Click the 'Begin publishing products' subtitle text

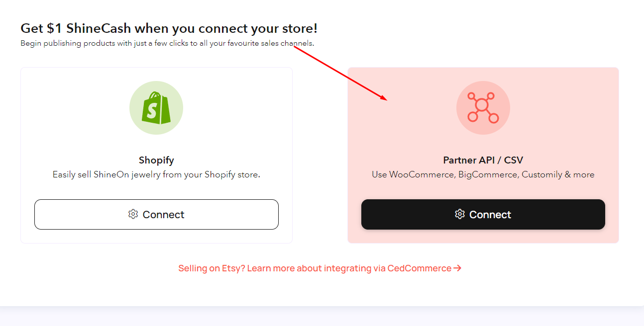pos(167,43)
